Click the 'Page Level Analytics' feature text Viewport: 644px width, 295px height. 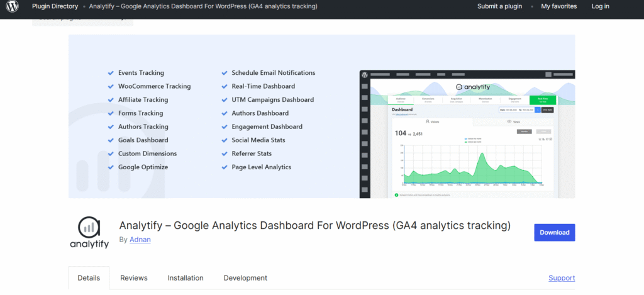(x=261, y=167)
